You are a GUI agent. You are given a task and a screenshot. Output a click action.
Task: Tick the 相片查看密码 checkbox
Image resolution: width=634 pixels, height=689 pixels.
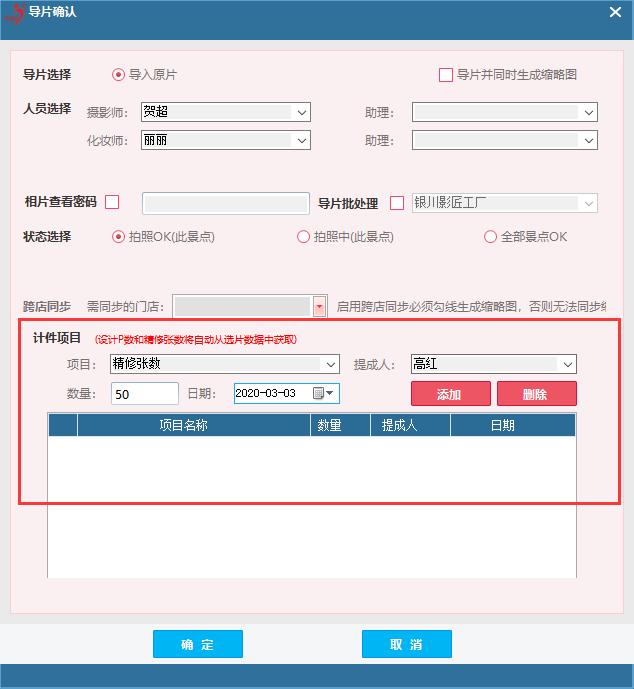[x=112, y=202]
